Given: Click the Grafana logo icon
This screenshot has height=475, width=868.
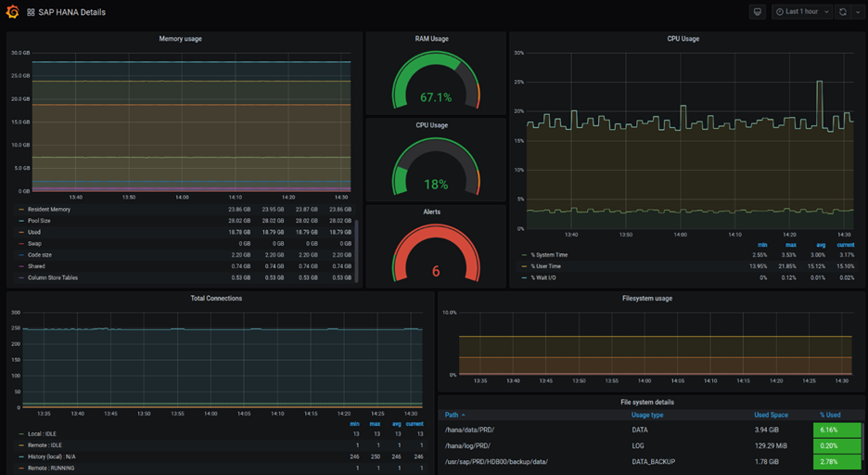Looking at the screenshot, I should coord(12,12).
